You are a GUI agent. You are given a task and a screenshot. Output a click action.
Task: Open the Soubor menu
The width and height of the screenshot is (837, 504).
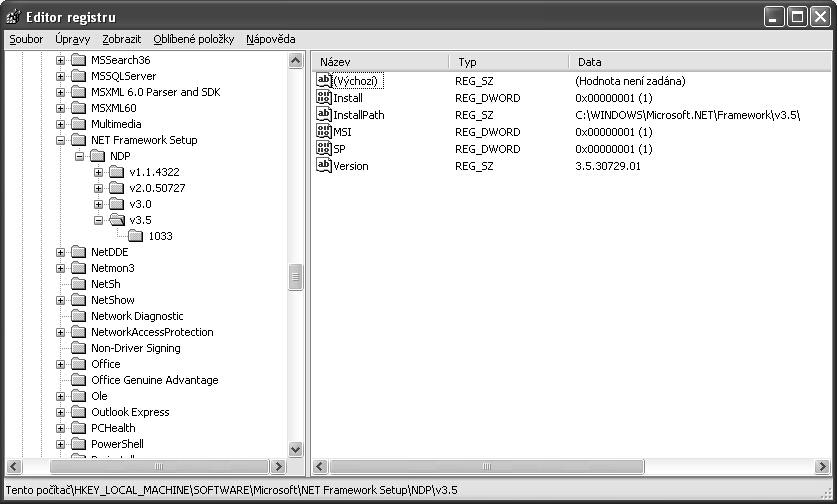[26, 40]
